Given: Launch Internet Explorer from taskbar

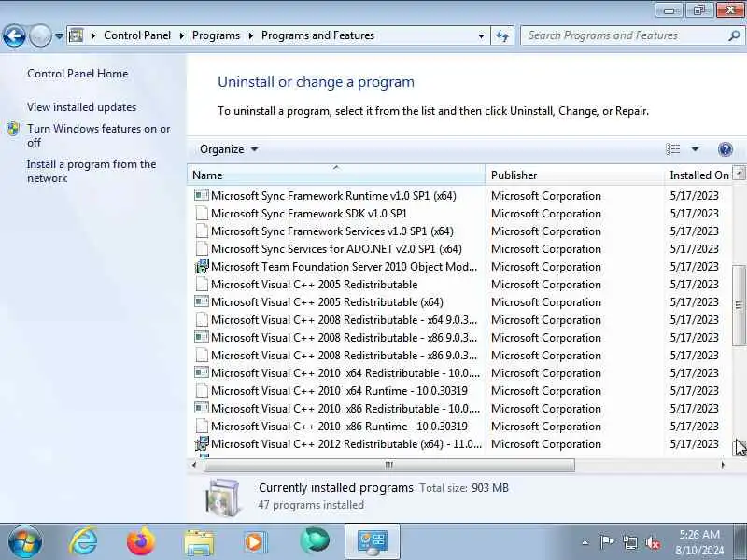Looking at the screenshot, I should click(x=83, y=542).
